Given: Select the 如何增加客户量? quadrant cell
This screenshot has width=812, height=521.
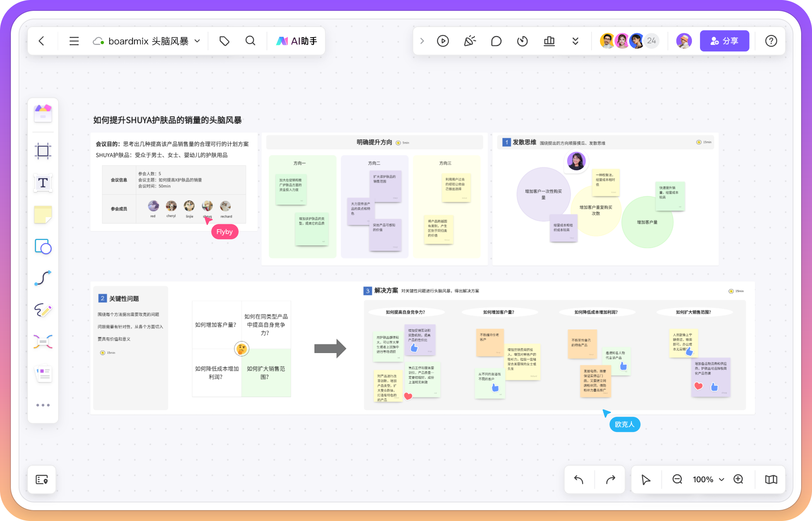Looking at the screenshot, I should click(x=217, y=325).
